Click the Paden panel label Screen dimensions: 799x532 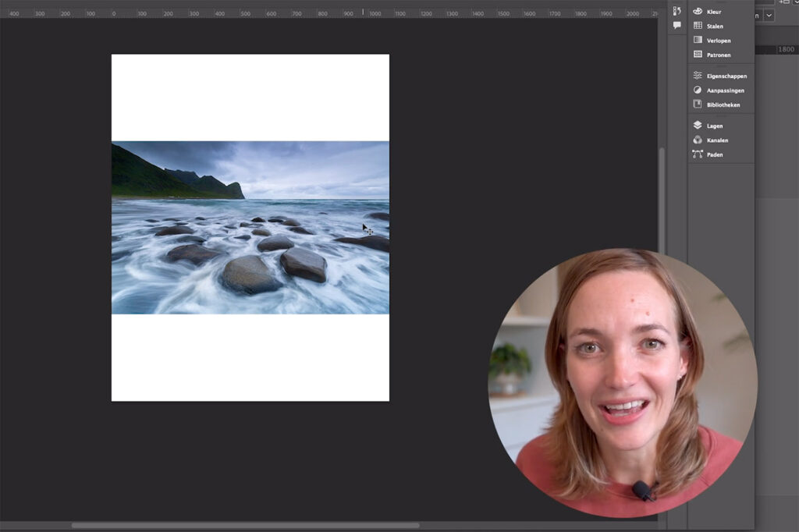pyautogui.click(x=715, y=154)
